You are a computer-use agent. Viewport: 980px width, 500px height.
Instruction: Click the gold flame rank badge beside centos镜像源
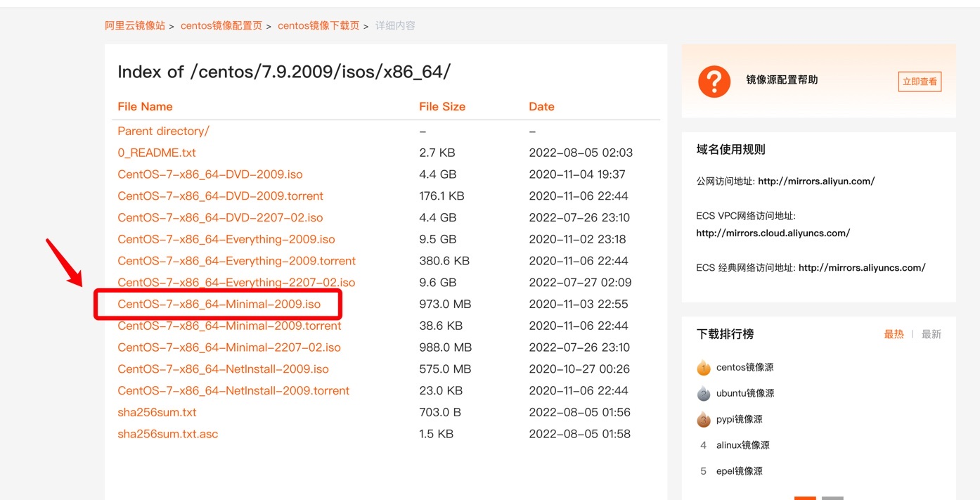(703, 367)
